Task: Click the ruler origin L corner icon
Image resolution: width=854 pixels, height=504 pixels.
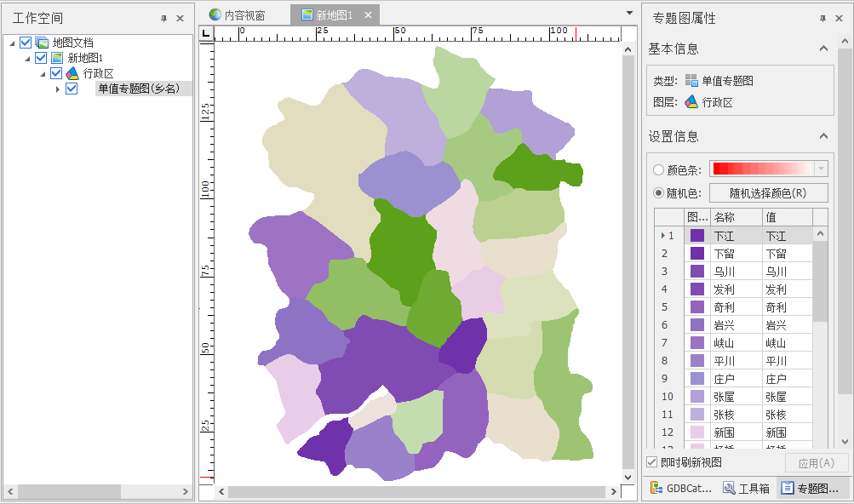Action: pos(205,33)
